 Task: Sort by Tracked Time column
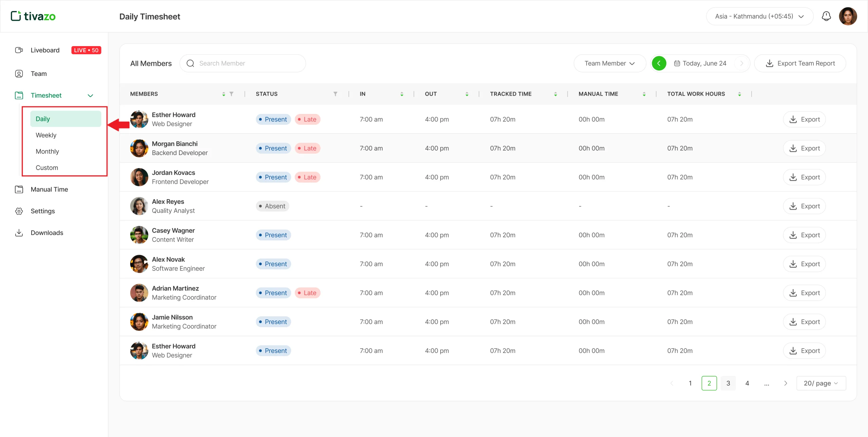click(555, 94)
